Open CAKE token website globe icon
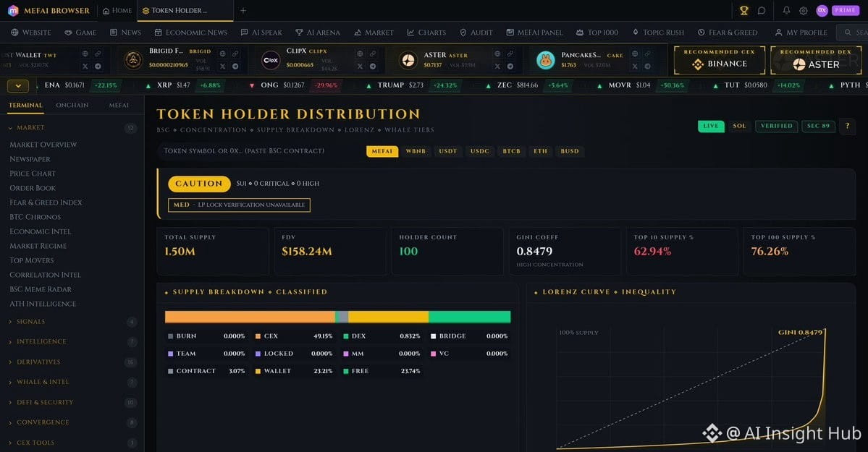868x452 pixels. point(635,54)
